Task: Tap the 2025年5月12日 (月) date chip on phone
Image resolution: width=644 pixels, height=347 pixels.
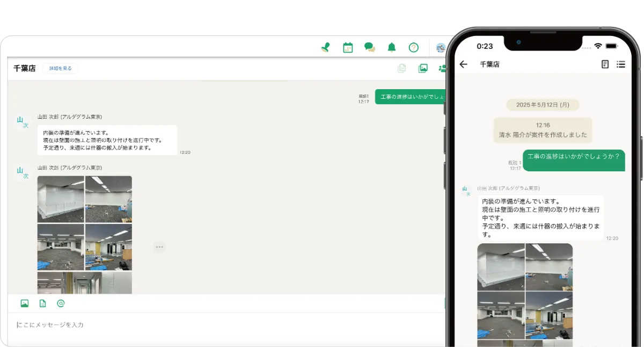Action: pos(543,105)
